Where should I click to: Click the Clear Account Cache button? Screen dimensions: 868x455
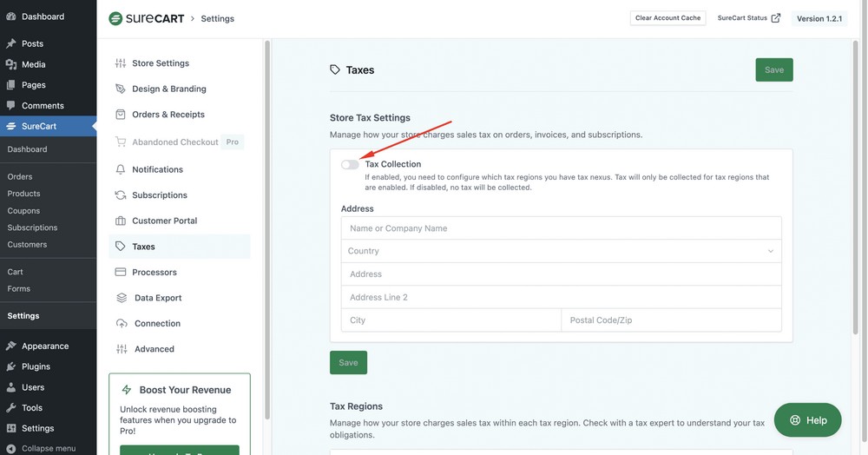point(667,18)
